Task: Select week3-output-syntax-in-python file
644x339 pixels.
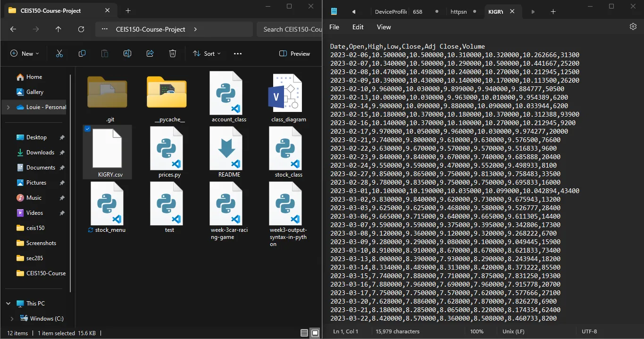Action: coord(285,215)
